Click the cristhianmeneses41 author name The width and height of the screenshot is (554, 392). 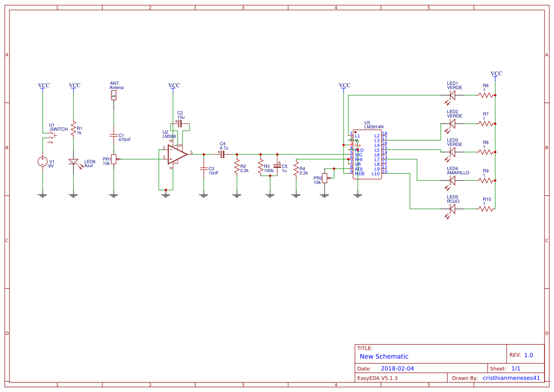pyautogui.click(x=511, y=377)
